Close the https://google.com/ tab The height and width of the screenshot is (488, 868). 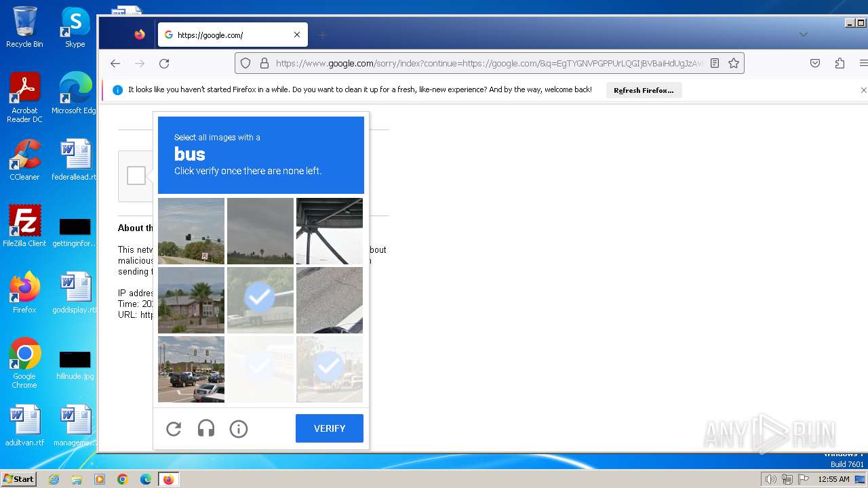click(x=297, y=35)
